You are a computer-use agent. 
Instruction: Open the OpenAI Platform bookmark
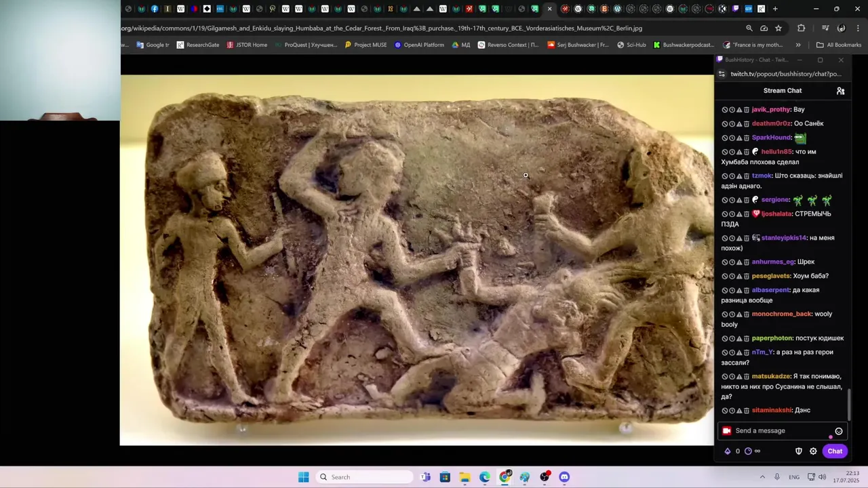pyautogui.click(x=419, y=45)
